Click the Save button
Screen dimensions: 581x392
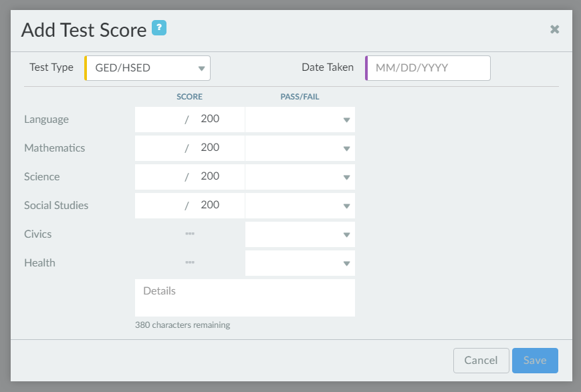pyautogui.click(x=535, y=361)
